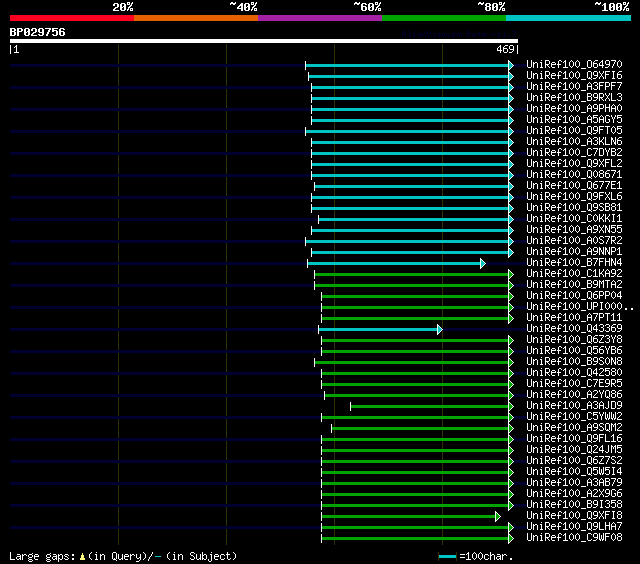Click the short cyan alignment bar for UniRef100_Q43369
Screen dimensions: 640x564
[x=378, y=329]
